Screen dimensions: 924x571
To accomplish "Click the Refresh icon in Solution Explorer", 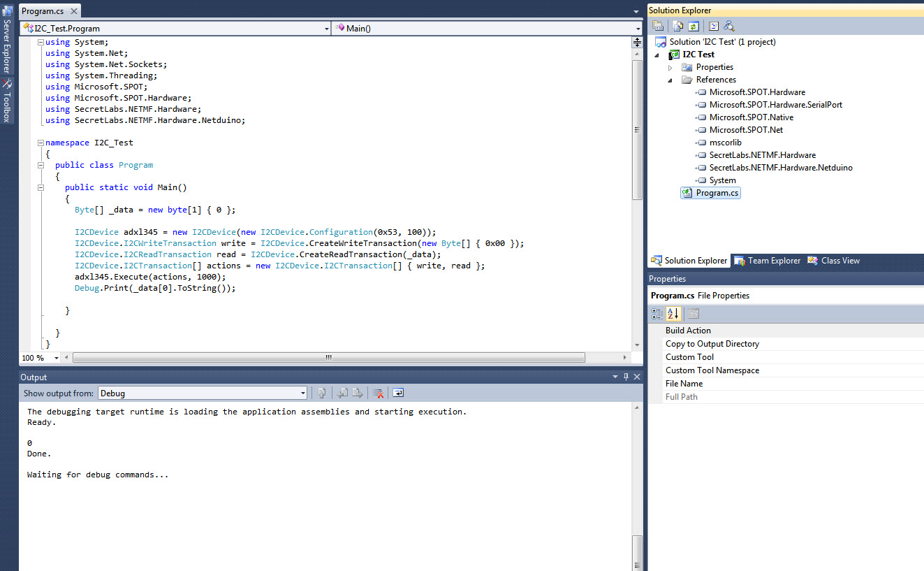I will tap(694, 26).
